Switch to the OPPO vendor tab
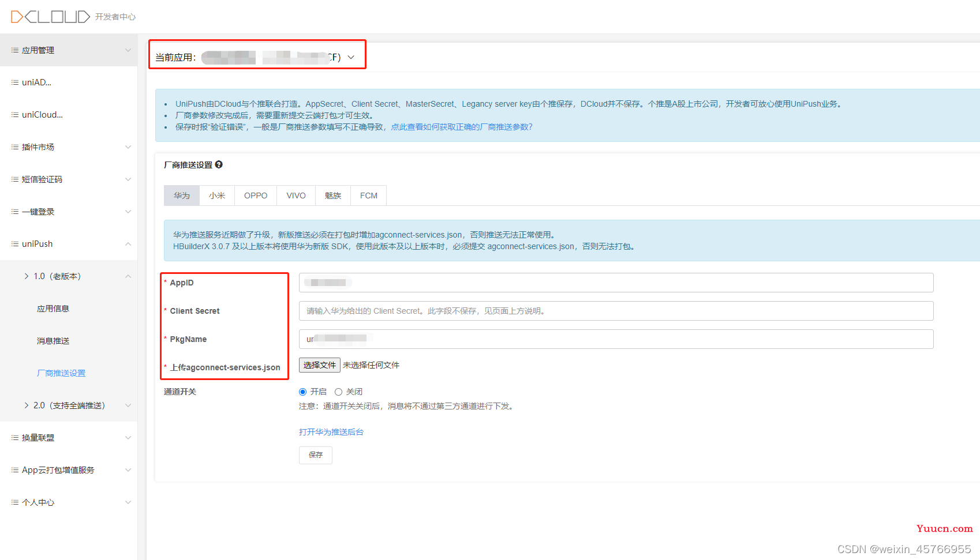 [x=256, y=196]
